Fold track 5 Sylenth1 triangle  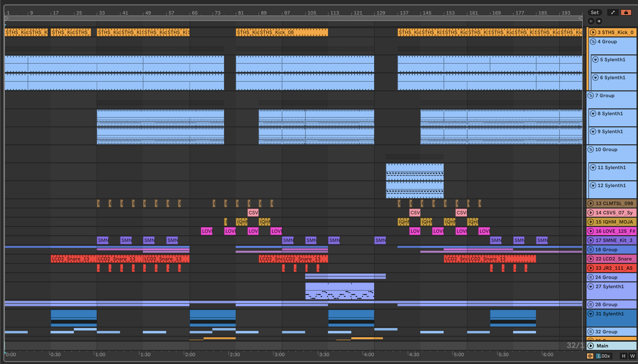tap(595, 60)
